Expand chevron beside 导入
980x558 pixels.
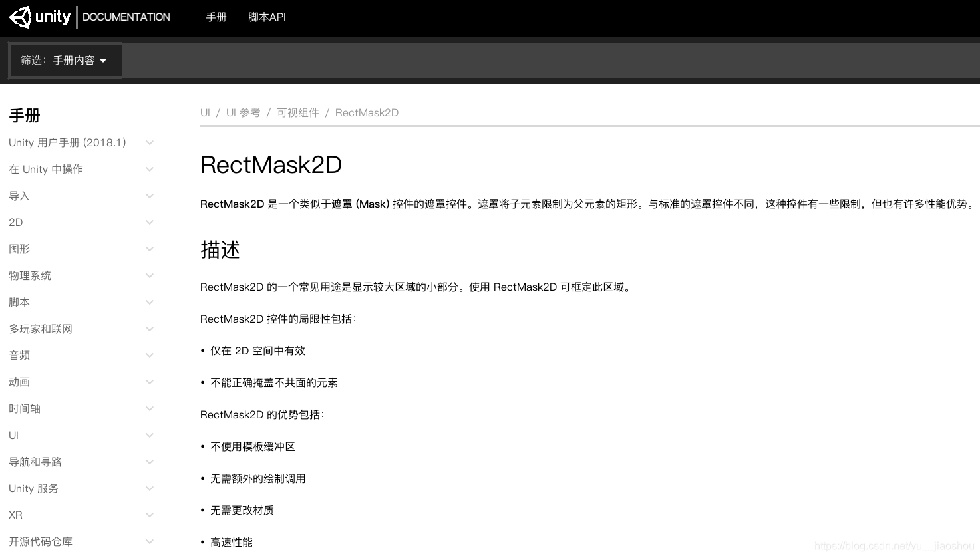(150, 196)
